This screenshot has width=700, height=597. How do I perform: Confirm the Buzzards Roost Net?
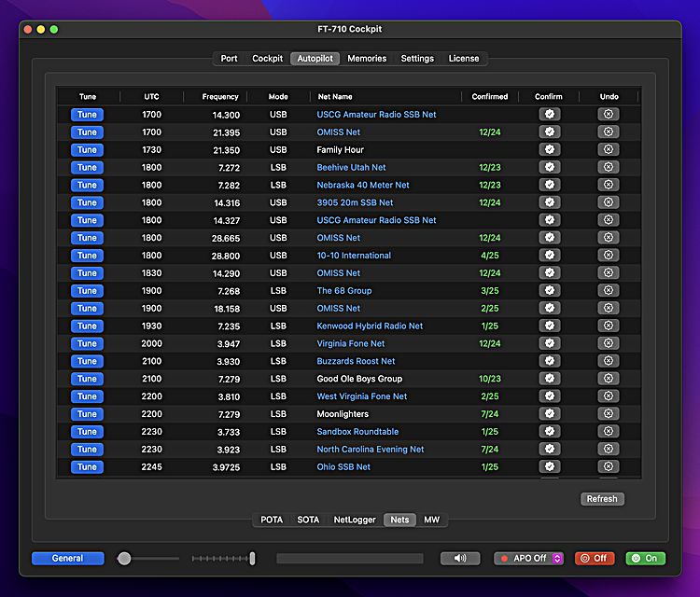[x=550, y=361]
